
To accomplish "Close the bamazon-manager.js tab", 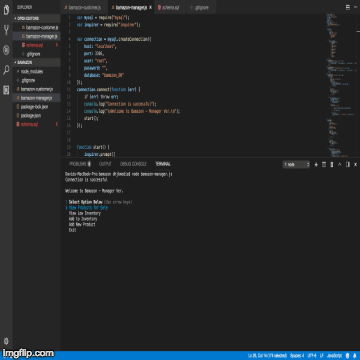I will point(150,7).
